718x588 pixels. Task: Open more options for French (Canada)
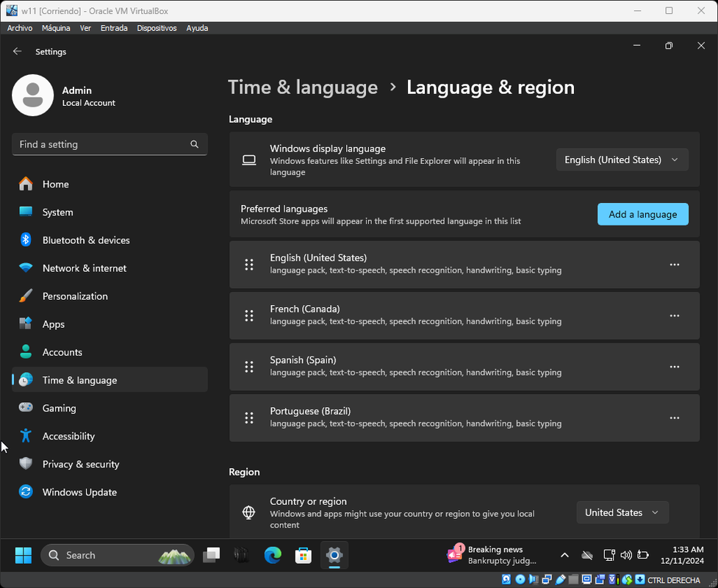(x=674, y=315)
